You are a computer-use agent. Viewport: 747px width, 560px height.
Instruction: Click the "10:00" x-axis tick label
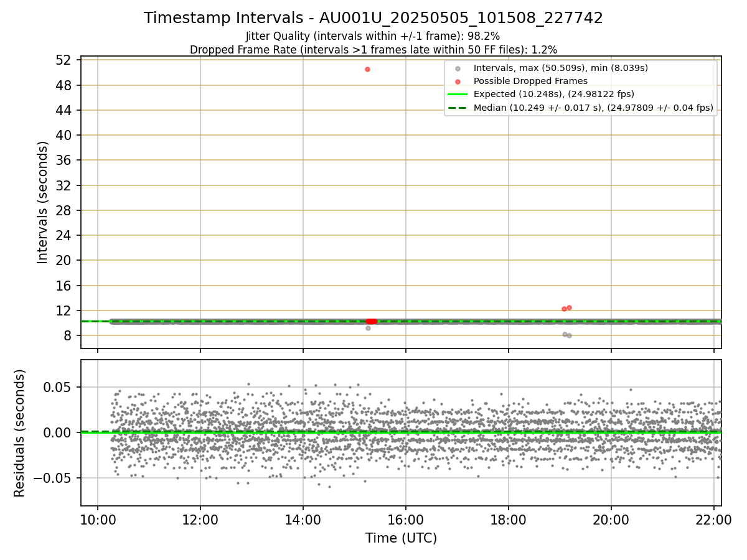[x=98, y=520]
